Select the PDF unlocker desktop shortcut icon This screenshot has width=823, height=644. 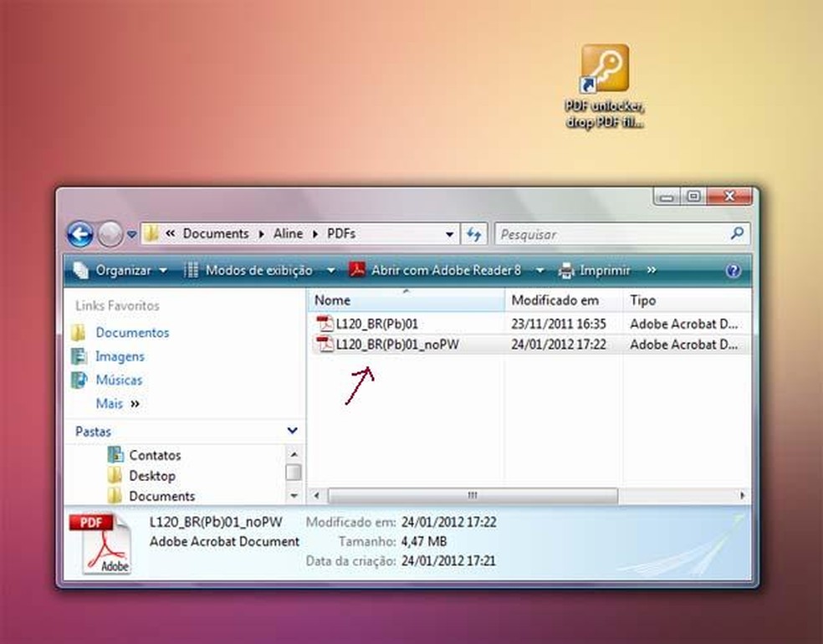pyautogui.click(x=605, y=69)
